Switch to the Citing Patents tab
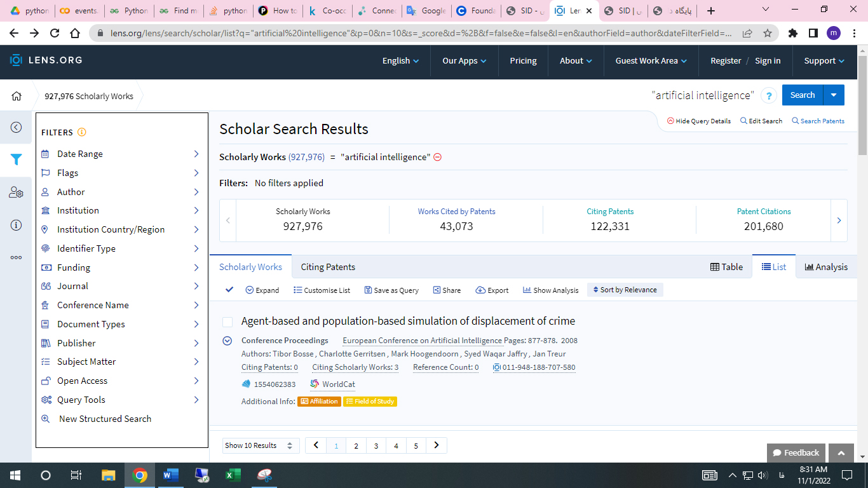Screen dimensions: 868x488 pos(328,267)
